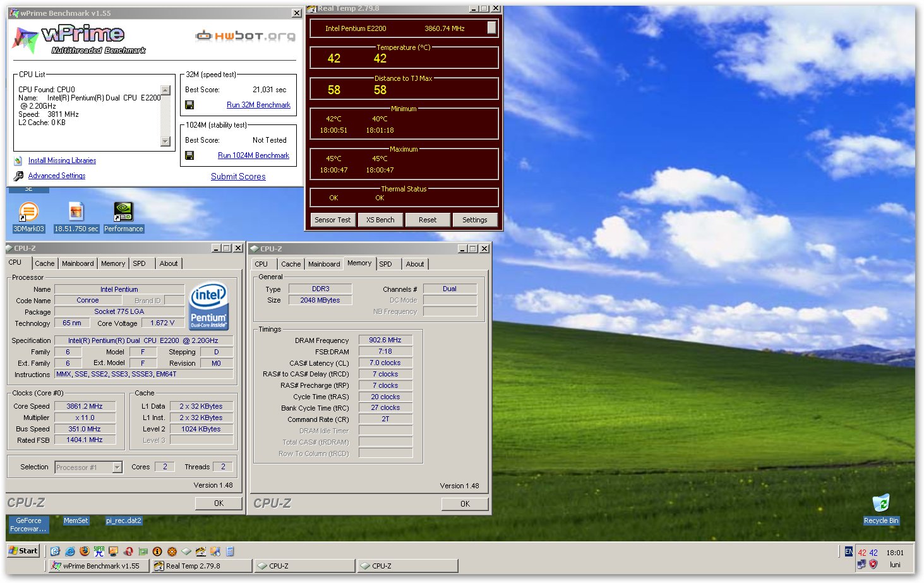The width and height of the screenshot is (924, 583).
Task: Click the network connection tray icon
Action: click(x=861, y=564)
